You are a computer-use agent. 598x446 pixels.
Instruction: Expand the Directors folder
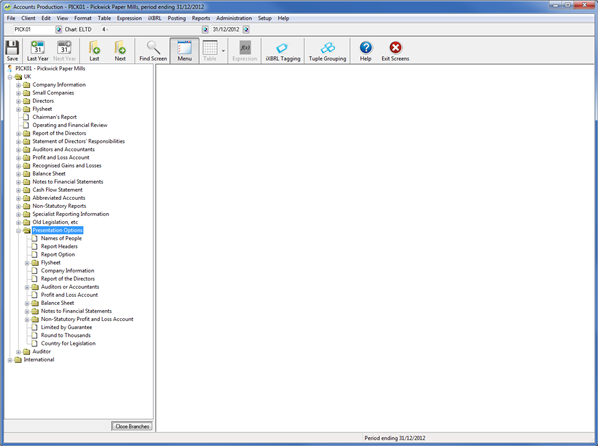(x=18, y=101)
